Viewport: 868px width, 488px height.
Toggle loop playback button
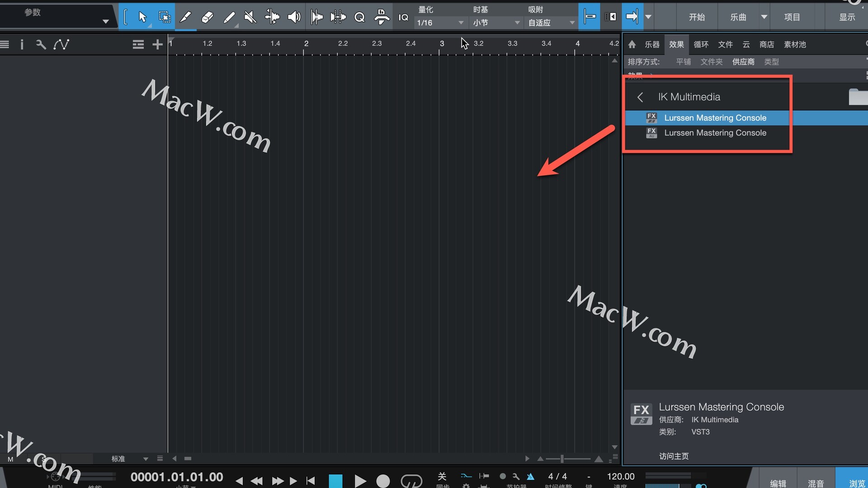pyautogui.click(x=411, y=481)
